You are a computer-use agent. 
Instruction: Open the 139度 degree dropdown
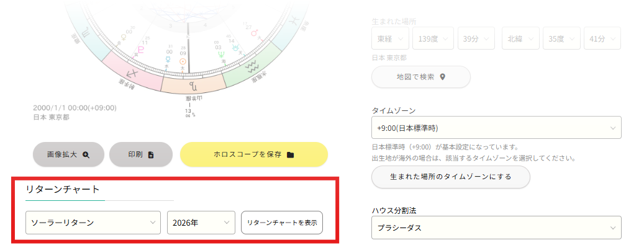[x=433, y=38]
